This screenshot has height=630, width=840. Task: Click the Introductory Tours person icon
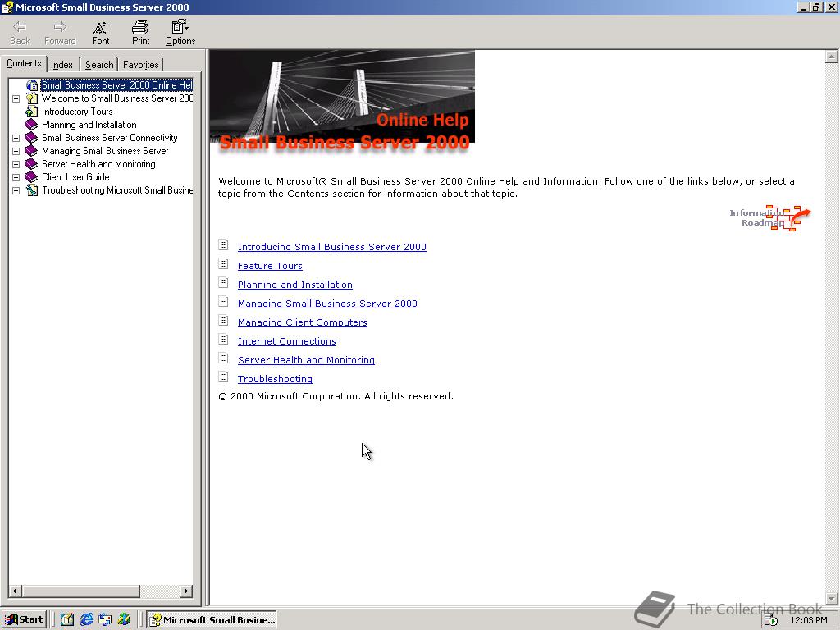point(32,112)
